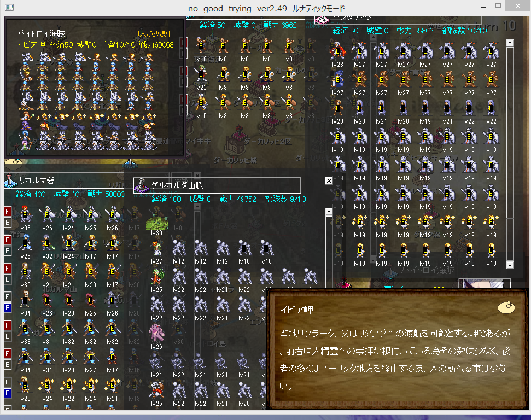
Task: Click the リガルマ砦 panel title
Action: (x=37, y=180)
